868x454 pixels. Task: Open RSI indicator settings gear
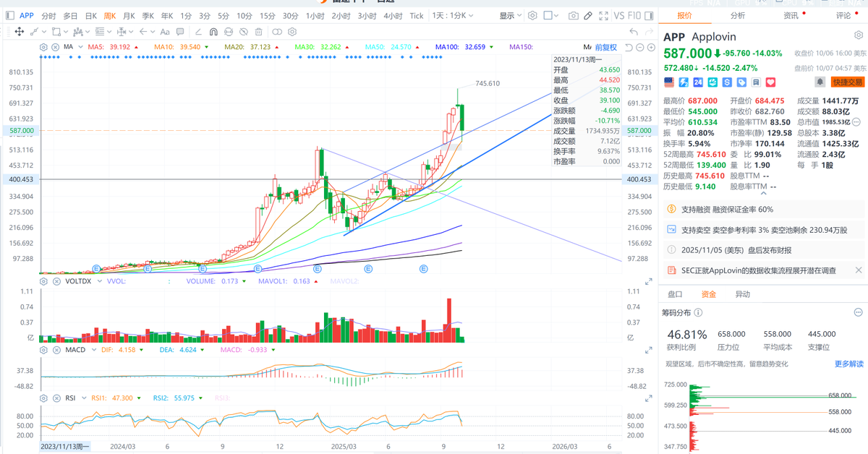click(43, 398)
